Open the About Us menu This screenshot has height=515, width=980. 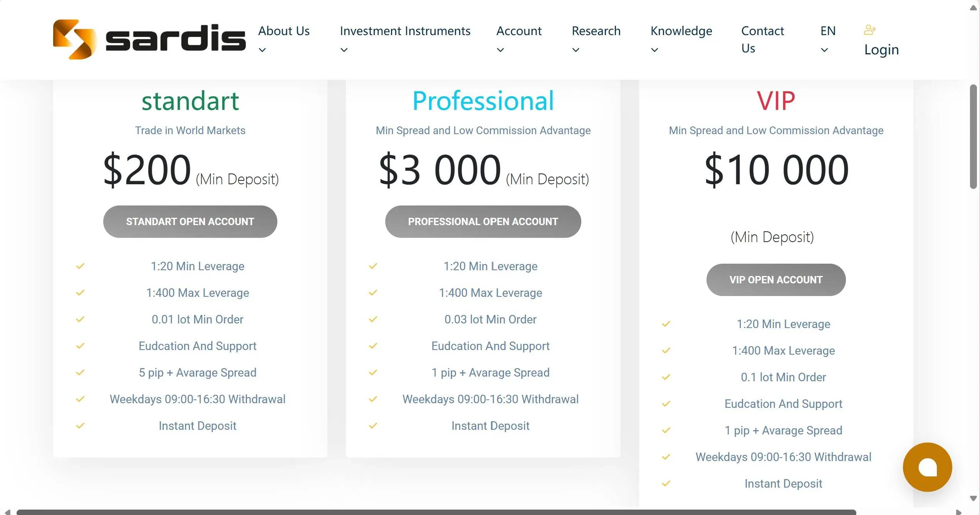pos(284,31)
